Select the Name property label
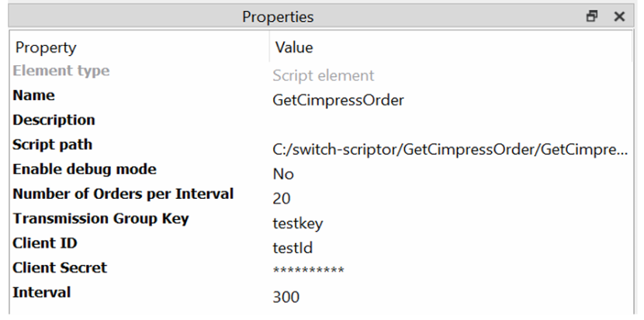This screenshot has height=320, width=644. tap(33, 96)
